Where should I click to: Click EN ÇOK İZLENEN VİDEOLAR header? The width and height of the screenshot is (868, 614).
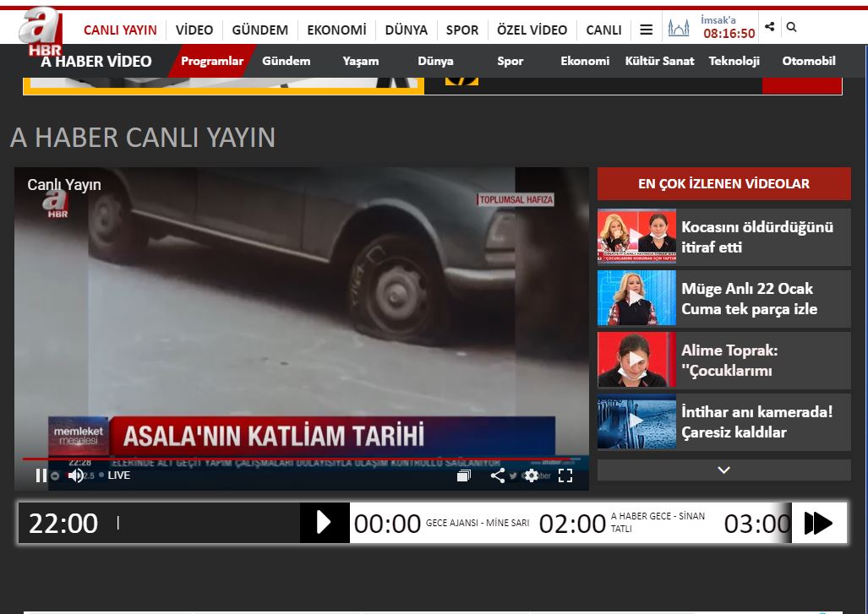point(723,183)
